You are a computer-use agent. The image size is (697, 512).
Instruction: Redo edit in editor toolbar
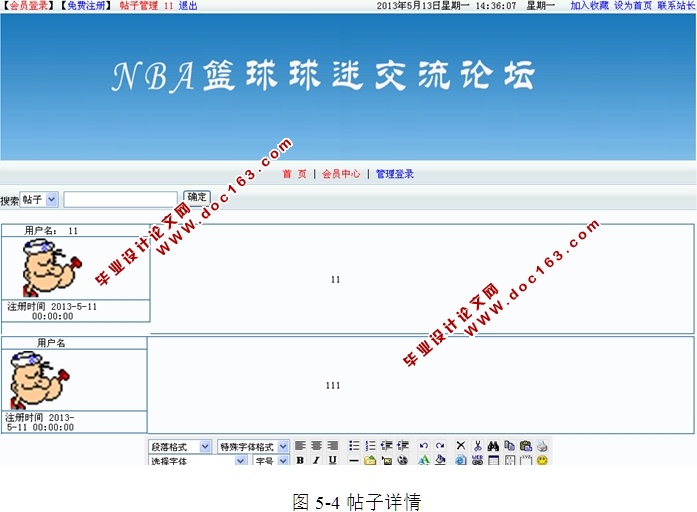click(x=440, y=445)
